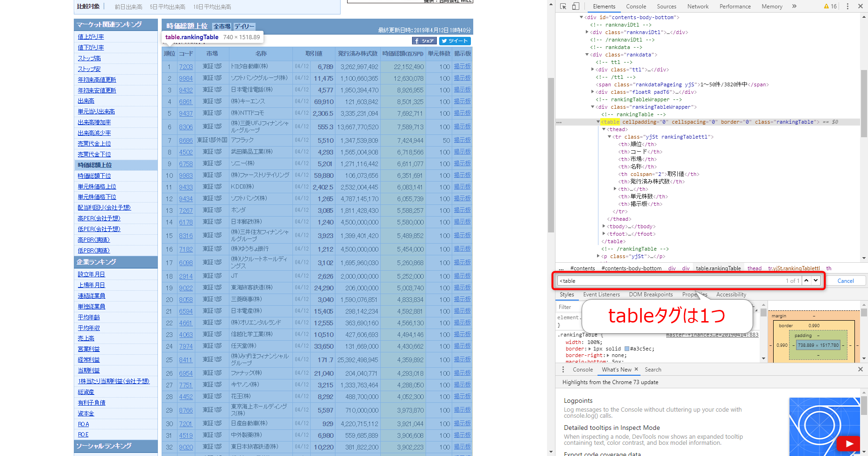Open the Network tab
This screenshot has width=868, height=456.
698,7
